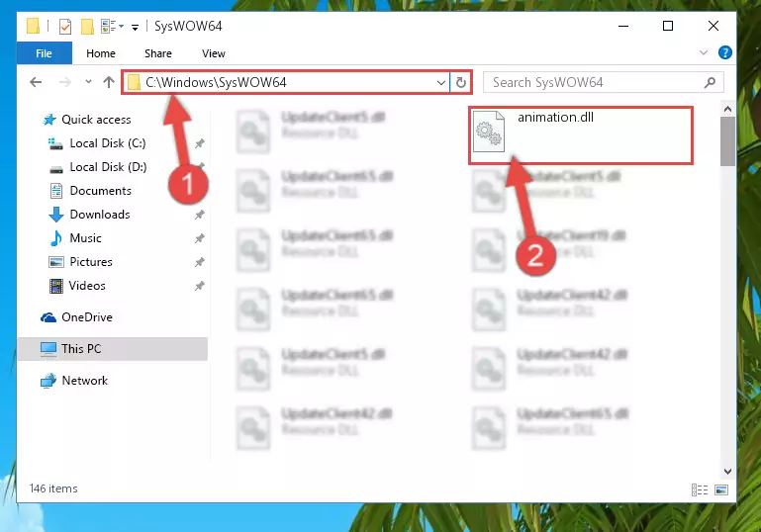
Task: Open the Customize Quick Access Toolbar arrow
Action: [135, 27]
